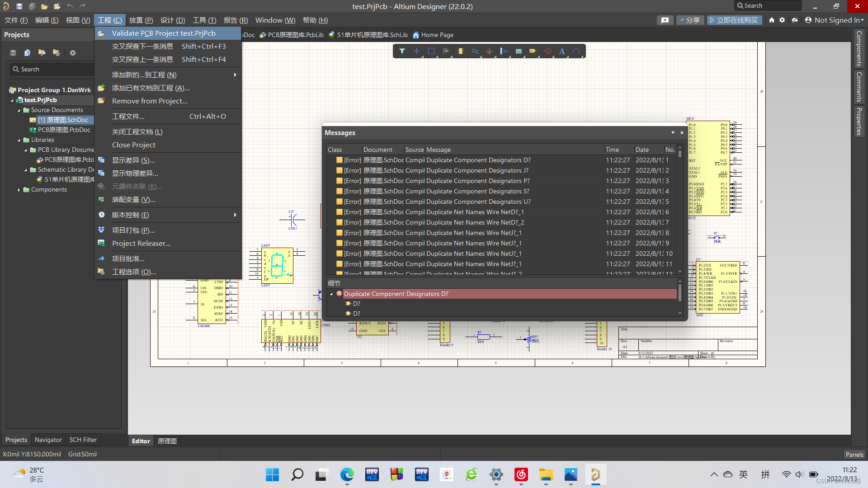Viewport: 868px width, 488px height.
Task: Place a part using the IC toolbar icon
Action: pyautogui.click(x=461, y=51)
